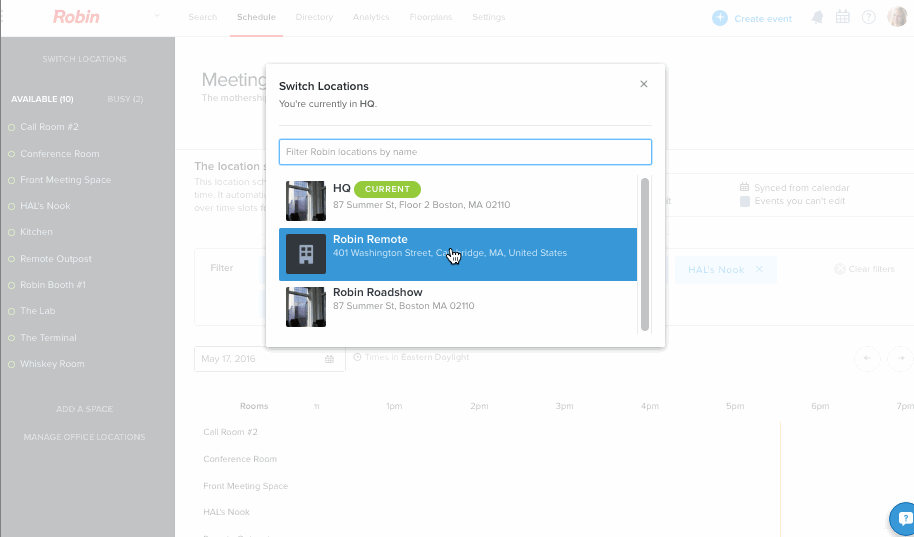Viewport: 914px width, 537px height.
Task: Select The Lab in sidebar
Action: [38, 311]
